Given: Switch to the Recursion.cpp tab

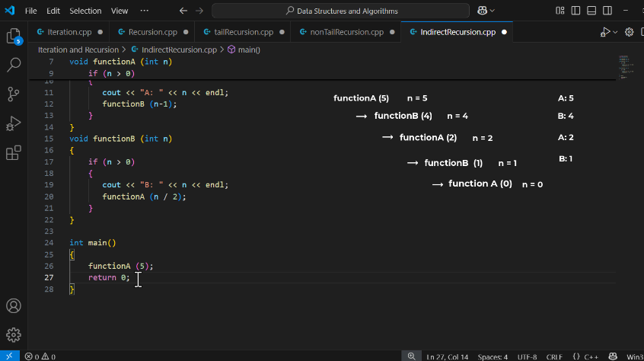Looking at the screenshot, I should [153, 32].
